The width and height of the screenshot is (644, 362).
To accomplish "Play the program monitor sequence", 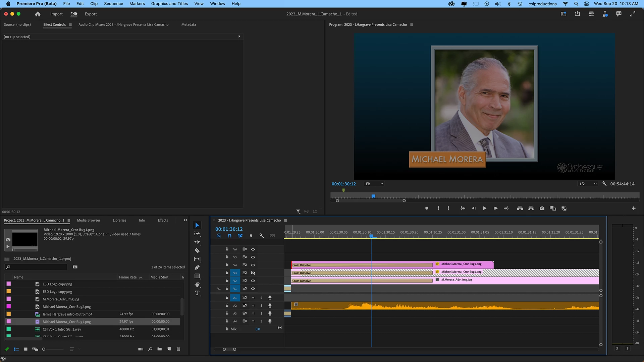I will (x=484, y=208).
